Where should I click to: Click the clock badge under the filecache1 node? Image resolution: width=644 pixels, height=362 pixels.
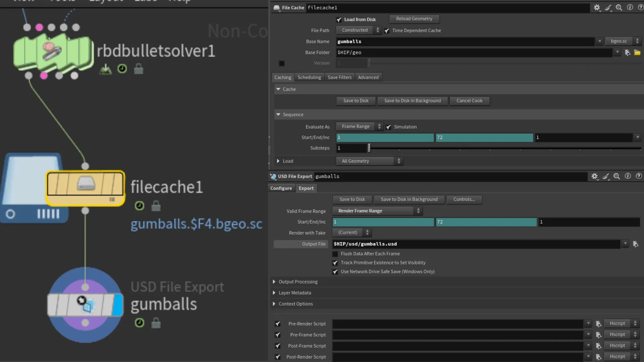(x=139, y=206)
